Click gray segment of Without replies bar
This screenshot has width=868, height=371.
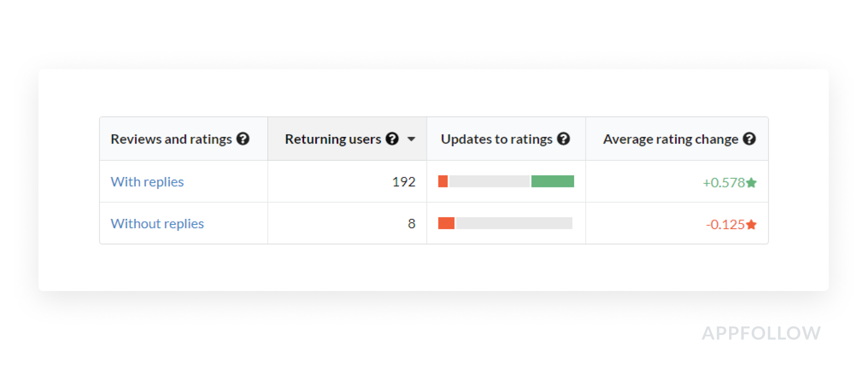[x=514, y=223]
